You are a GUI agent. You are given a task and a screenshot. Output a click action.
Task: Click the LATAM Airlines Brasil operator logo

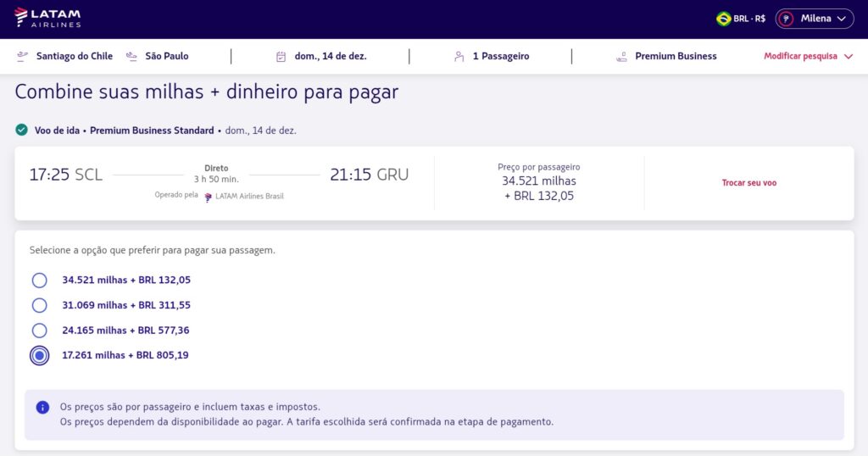point(209,197)
